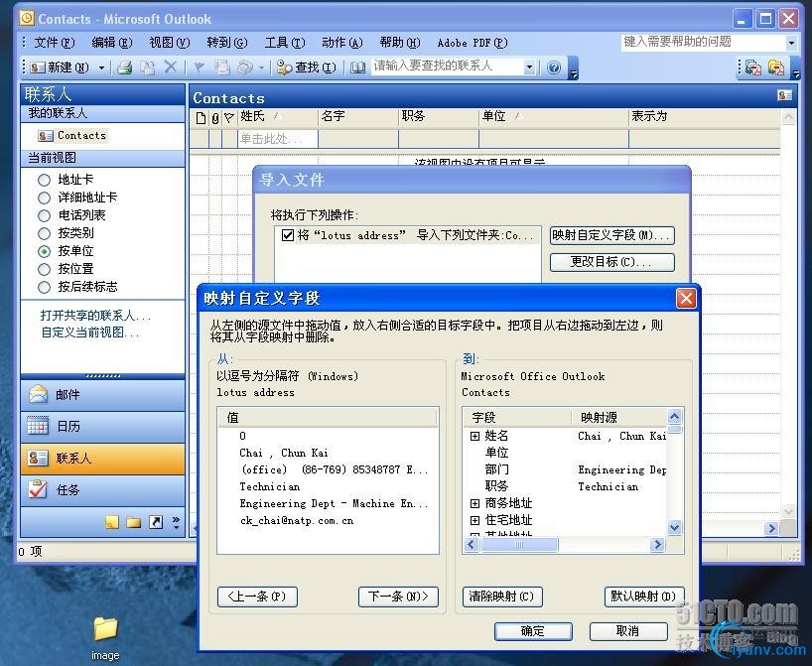Click the Folder List icon in the navigation pane
This screenshot has width=812, height=666.
pyautogui.click(x=134, y=522)
